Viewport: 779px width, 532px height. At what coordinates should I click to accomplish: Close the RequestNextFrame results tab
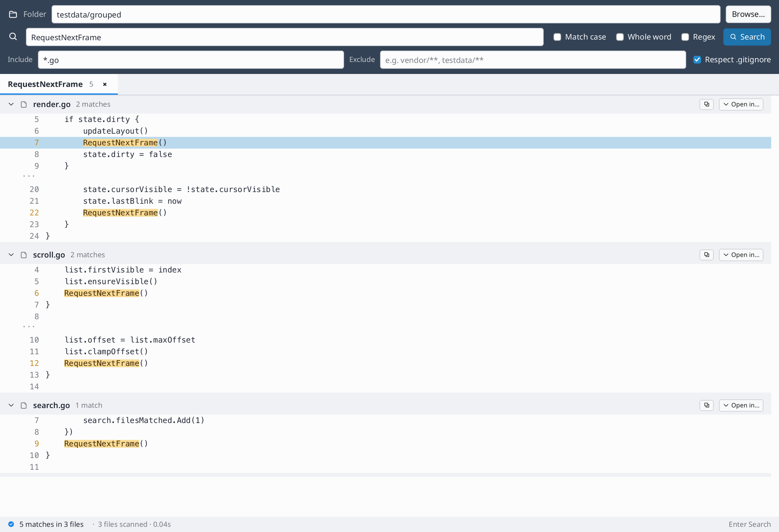pyautogui.click(x=105, y=84)
